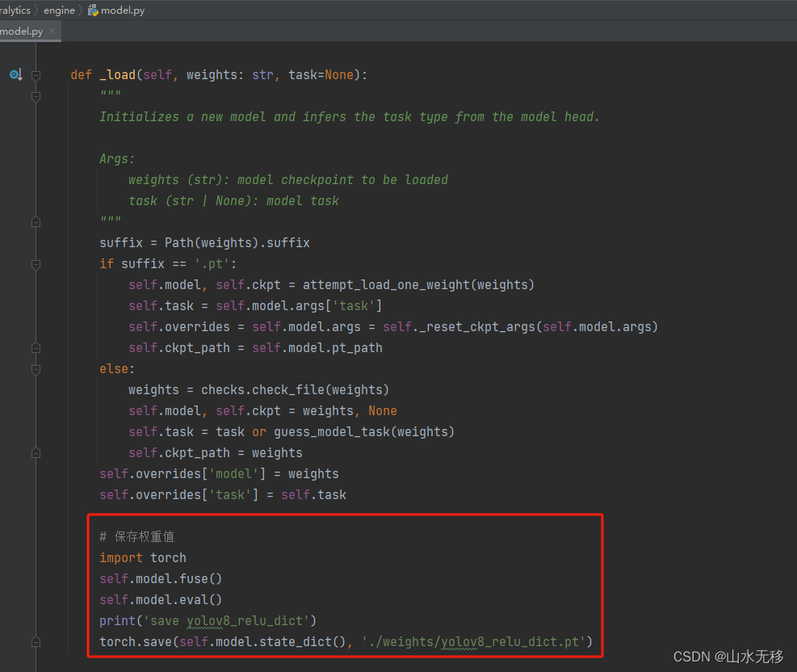797x672 pixels.
Task: Click 'suffix = Path(weights).suffix' line
Action: pyautogui.click(x=204, y=242)
